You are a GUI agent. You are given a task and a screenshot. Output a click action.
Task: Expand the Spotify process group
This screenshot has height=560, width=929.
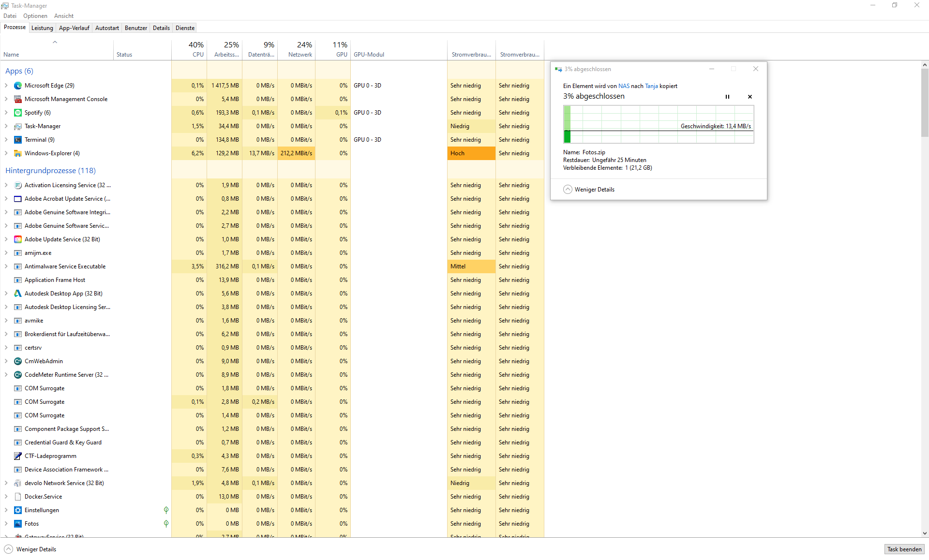pos(6,113)
